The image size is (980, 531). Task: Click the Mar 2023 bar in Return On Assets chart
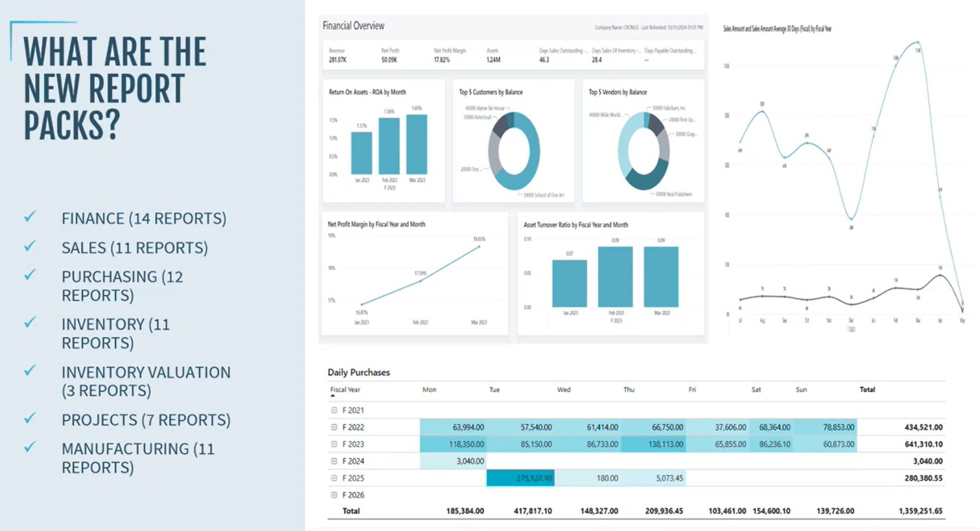pyautogui.click(x=417, y=144)
